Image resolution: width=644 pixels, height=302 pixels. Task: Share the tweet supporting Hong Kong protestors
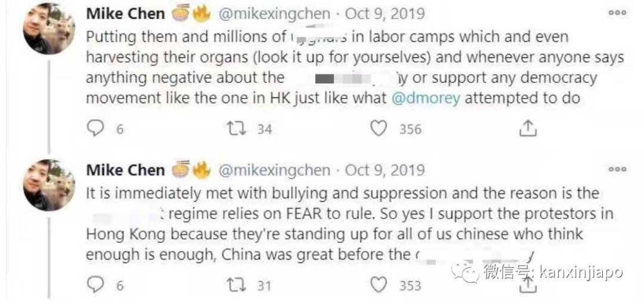click(x=528, y=286)
